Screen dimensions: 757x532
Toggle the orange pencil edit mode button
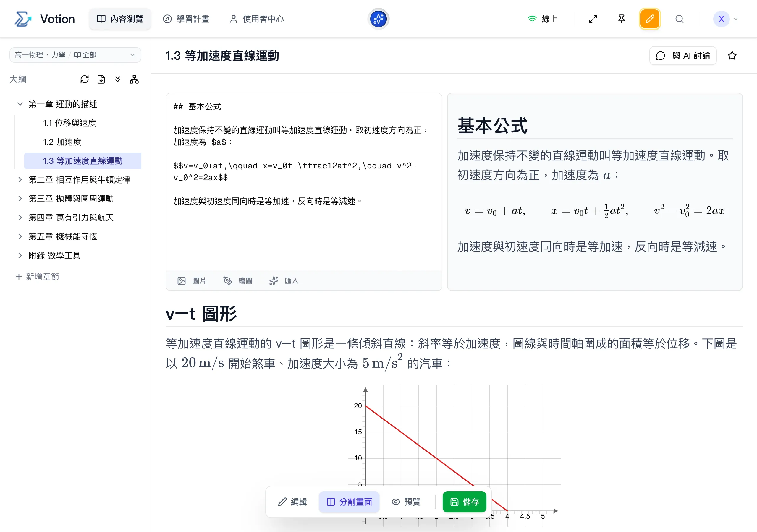point(650,19)
